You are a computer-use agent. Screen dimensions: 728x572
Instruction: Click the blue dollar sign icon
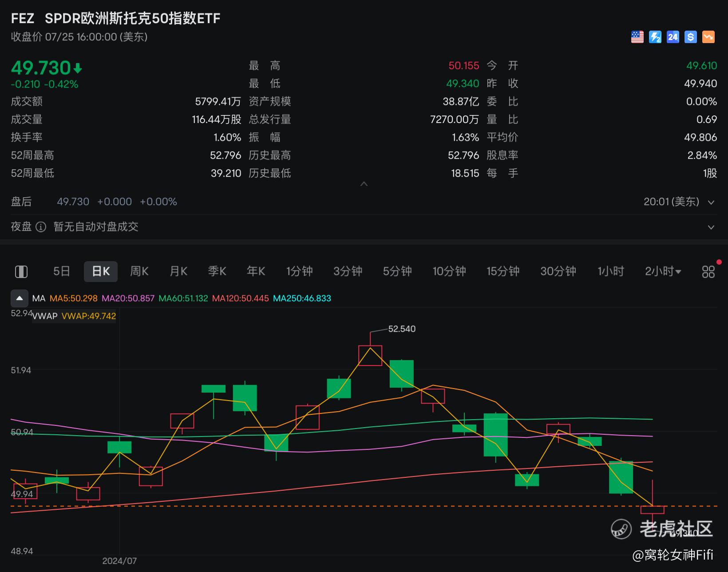[x=690, y=37]
